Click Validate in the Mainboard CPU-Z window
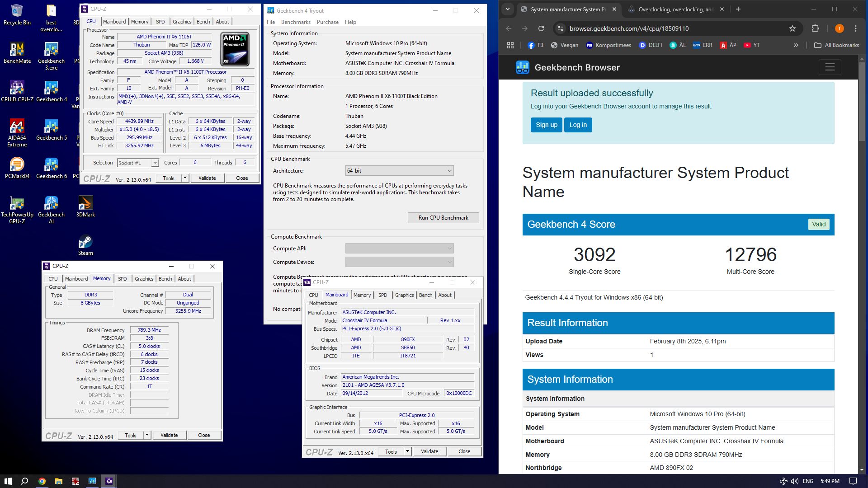Screen dimensions: 868x488 click(x=429, y=451)
